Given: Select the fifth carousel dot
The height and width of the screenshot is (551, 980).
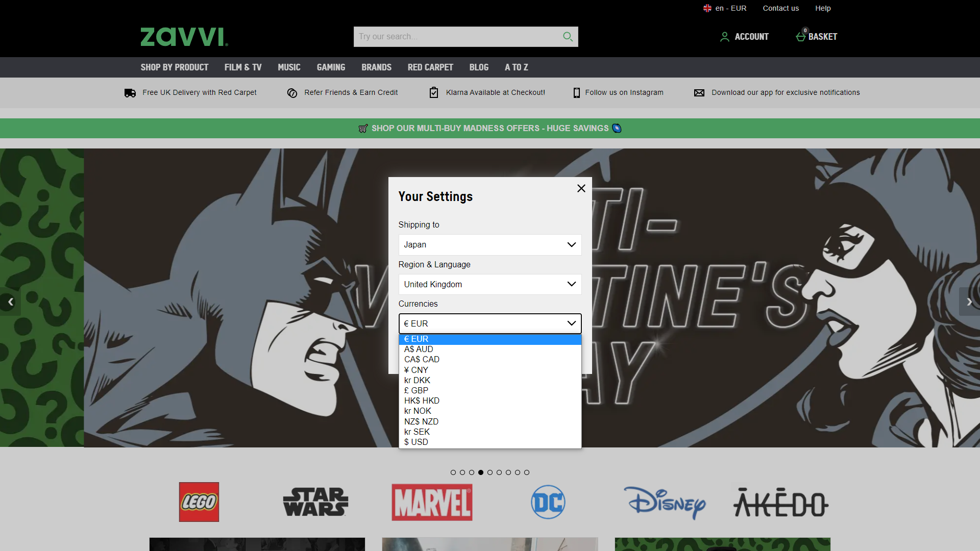Looking at the screenshot, I should coord(490,472).
